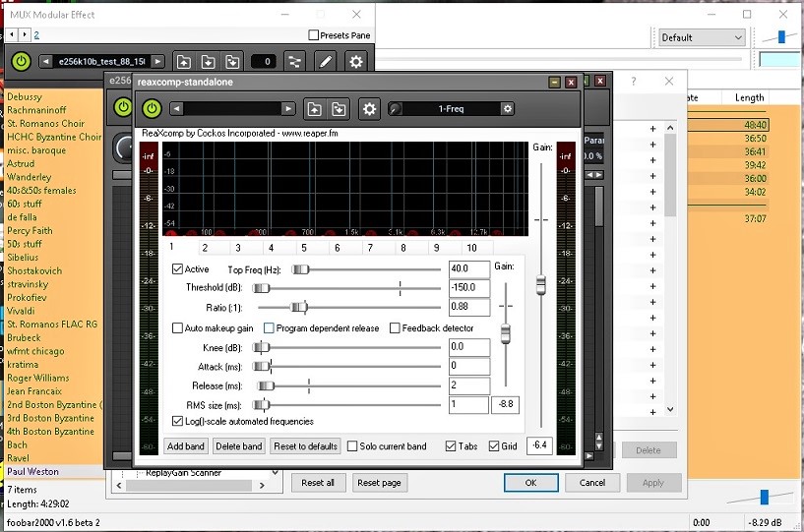804x532 pixels.
Task: Select band tab 7
Action: coord(370,248)
